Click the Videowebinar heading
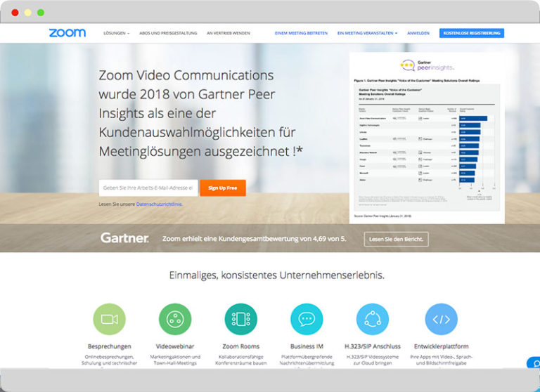This screenshot has width=540, height=392. (175, 346)
